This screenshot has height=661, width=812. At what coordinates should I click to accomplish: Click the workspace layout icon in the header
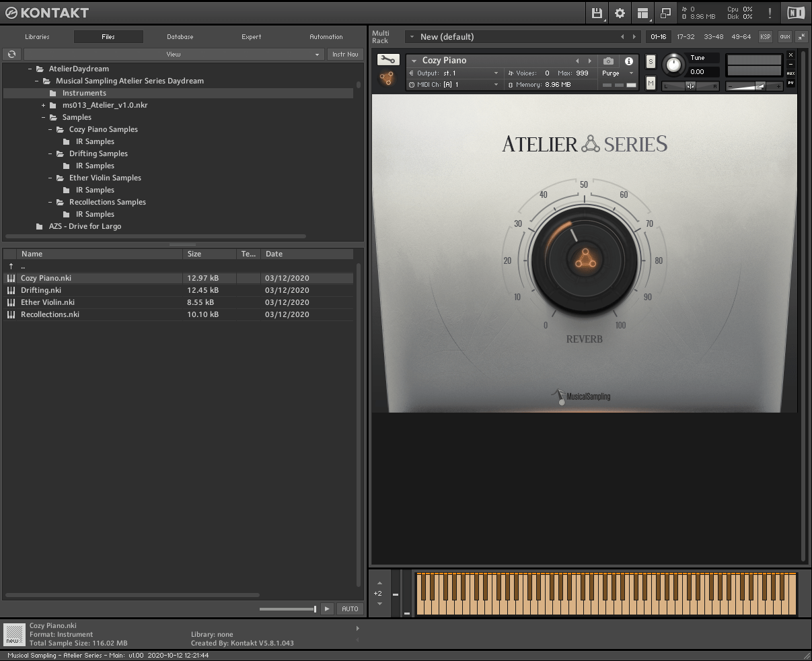point(642,13)
